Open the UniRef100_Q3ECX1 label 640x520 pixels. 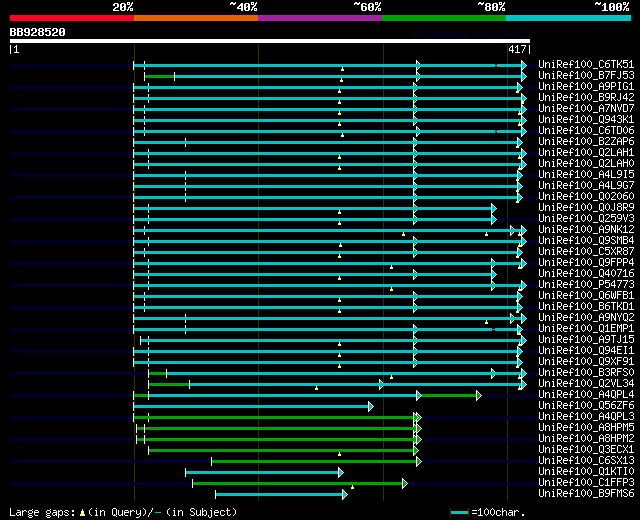click(x=586, y=450)
